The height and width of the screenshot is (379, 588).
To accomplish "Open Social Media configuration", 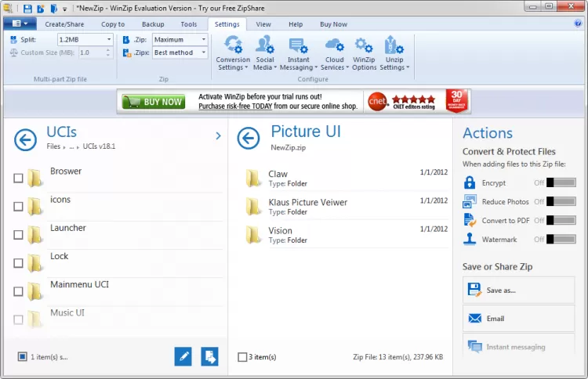I will coord(265,52).
